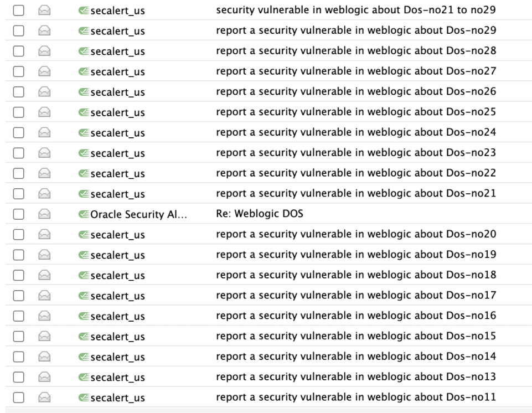This screenshot has height=413, width=532.
Task: Click envelope icon of Dos-no29 report email
Action: tap(44, 31)
